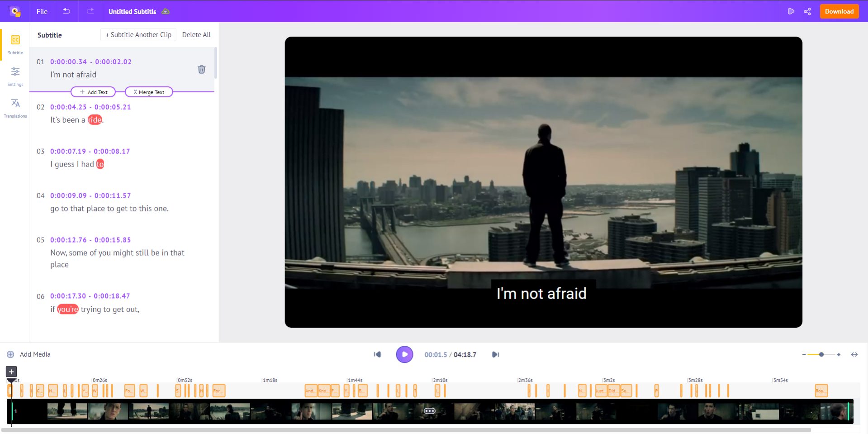
Task: Fit timeline to window width icon
Action: click(854, 355)
